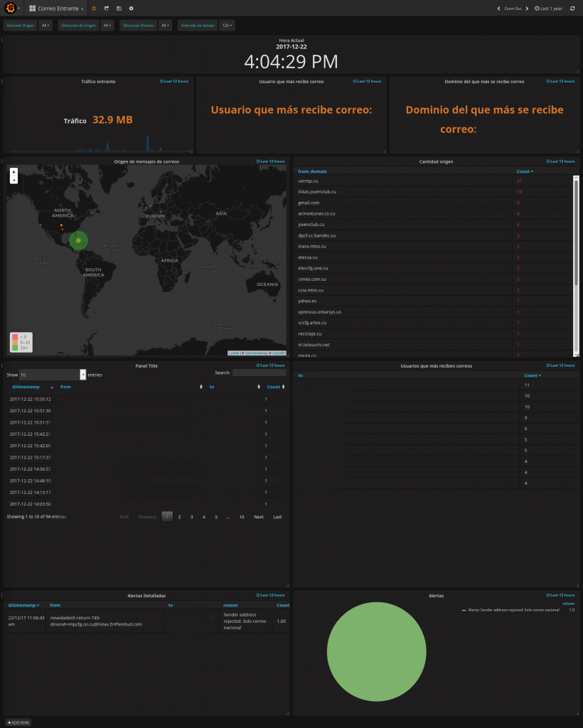583x728 pixels.
Task: Go to page 2 of entries
Action: click(179, 517)
